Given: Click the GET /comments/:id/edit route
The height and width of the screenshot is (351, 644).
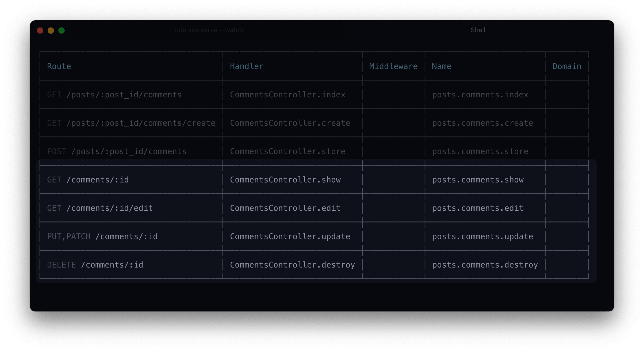Looking at the screenshot, I should pyautogui.click(x=100, y=208).
